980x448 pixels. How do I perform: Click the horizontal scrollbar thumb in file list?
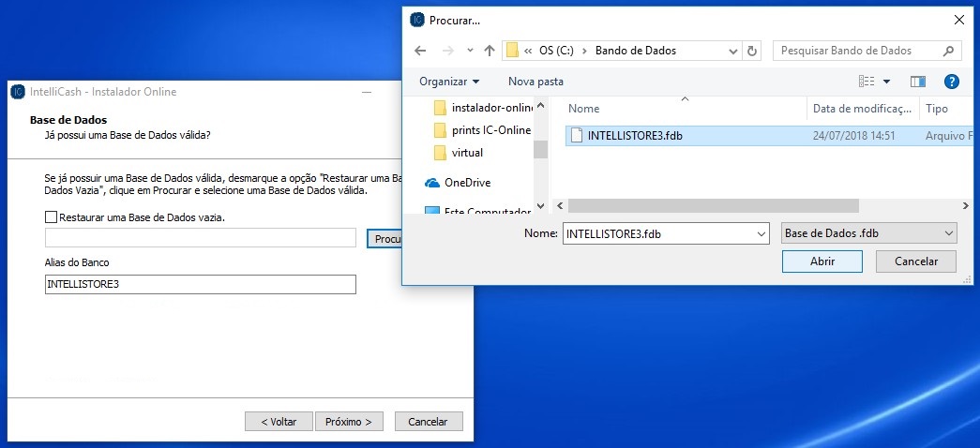click(x=713, y=205)
